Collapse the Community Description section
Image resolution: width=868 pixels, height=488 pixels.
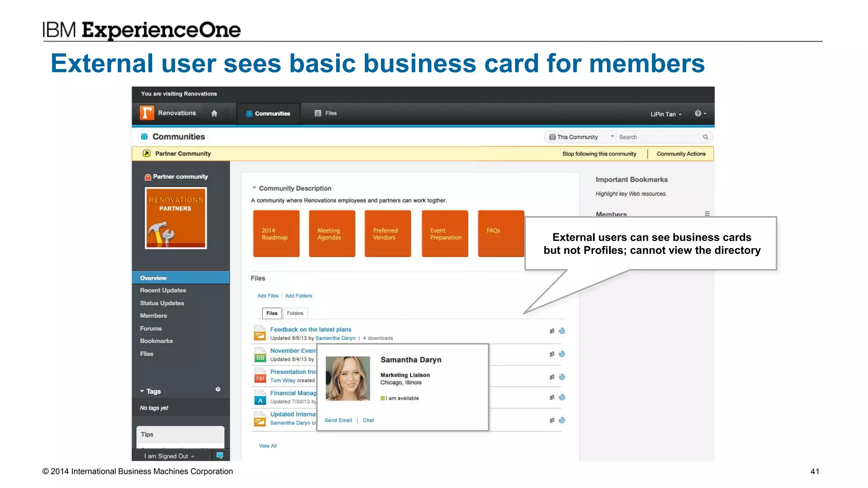point(254,188)
